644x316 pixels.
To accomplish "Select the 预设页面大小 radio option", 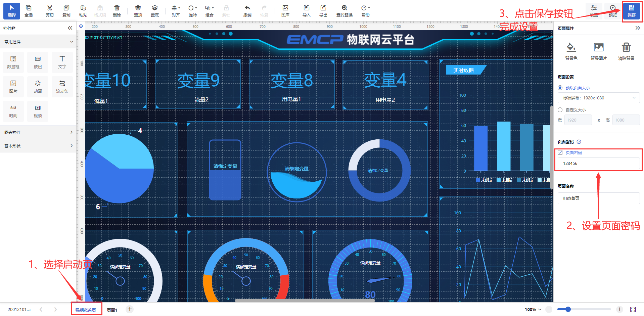I will pyautogui.click(x=560, y=88).
